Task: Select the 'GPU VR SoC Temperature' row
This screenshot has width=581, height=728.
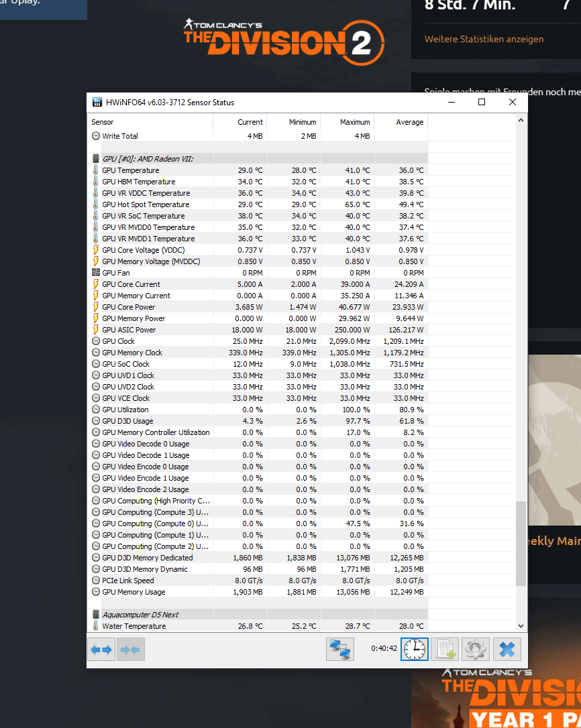Action: pos(258,215)
